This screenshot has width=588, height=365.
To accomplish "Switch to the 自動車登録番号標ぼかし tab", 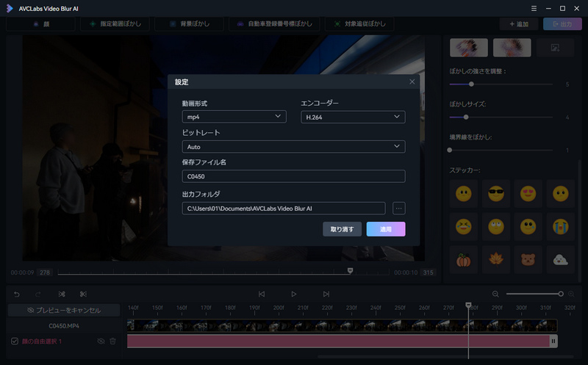I will coord(274,24).
